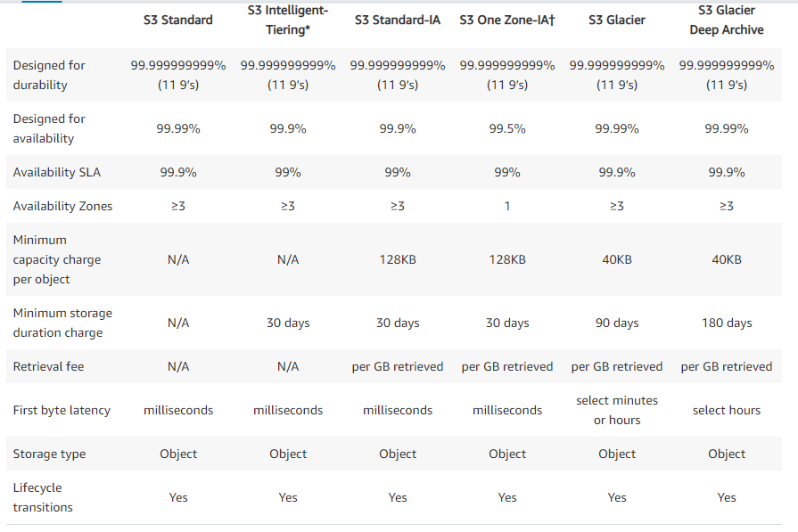The image size is (798, 532).
Task: Click the Storage type row label
Action: tap(49, 454)
